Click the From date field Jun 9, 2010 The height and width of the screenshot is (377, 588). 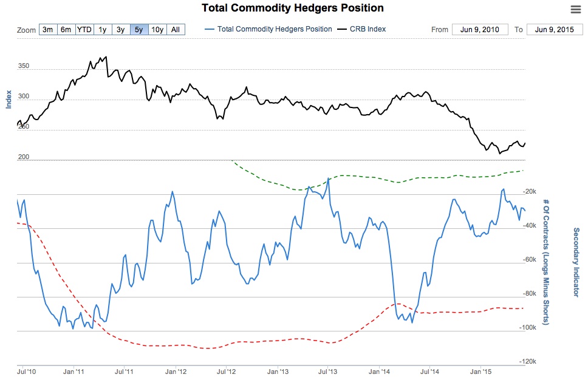click(480, 30)
